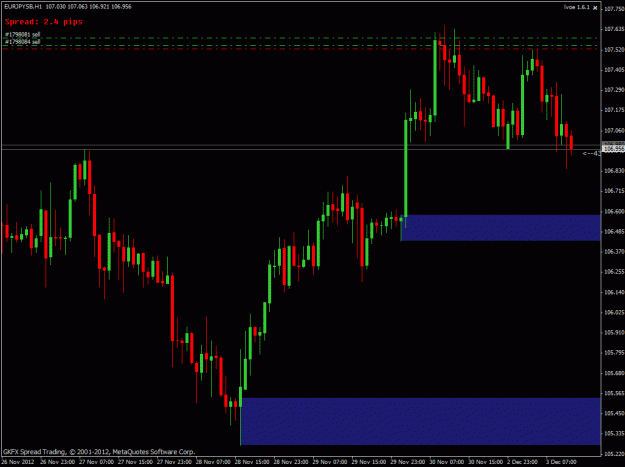The width and height of the screenshot is (625, 467).
Task: Click the 107.405 price scale value
Action: (x=614, y=70)
